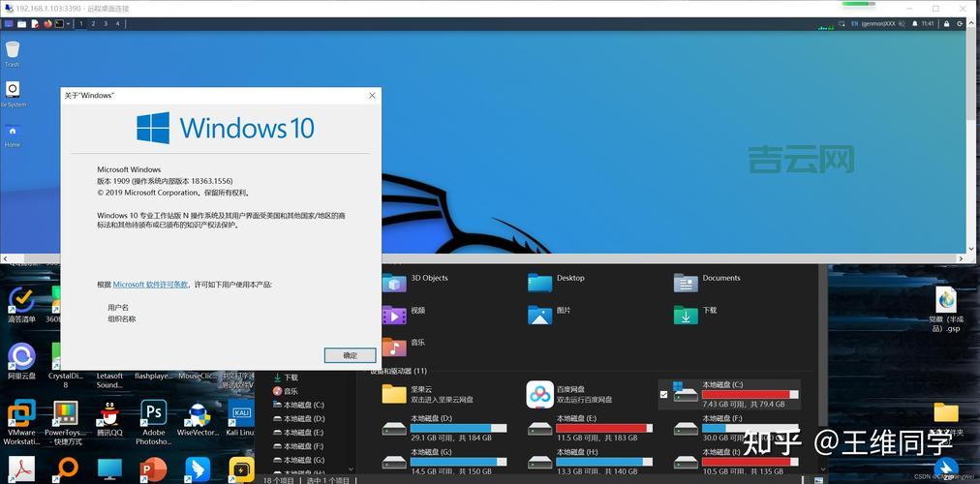
Task: Close the About Windows dialog
Action: [x=372, y=95]
